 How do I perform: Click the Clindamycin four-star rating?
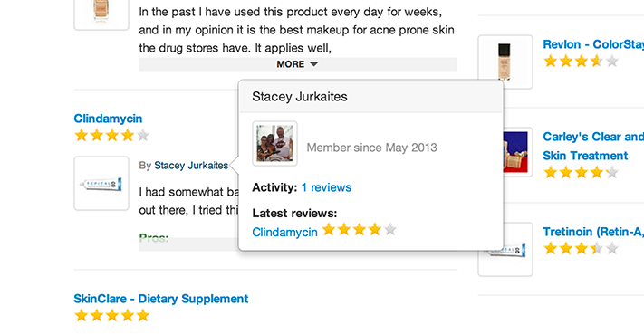click(x=111, y=136)
